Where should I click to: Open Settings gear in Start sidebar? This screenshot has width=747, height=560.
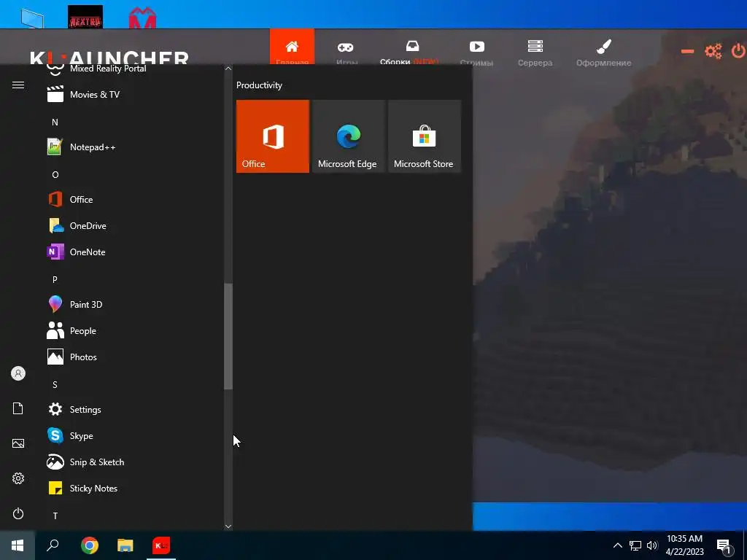(x=18, y=478)
